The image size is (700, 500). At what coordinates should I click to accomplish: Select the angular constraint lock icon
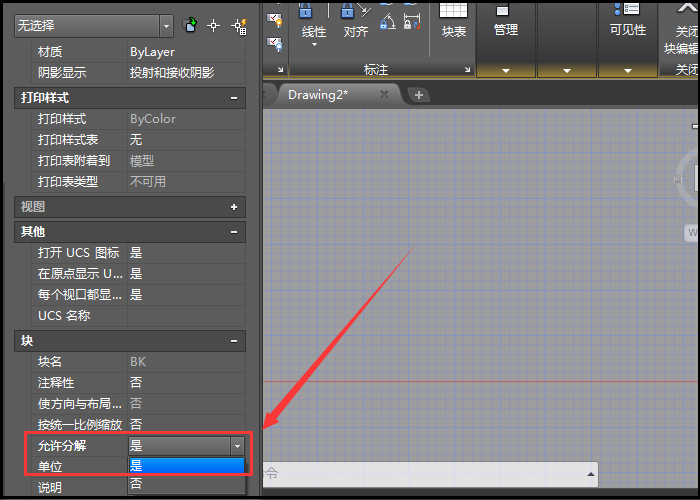point(388,21)
